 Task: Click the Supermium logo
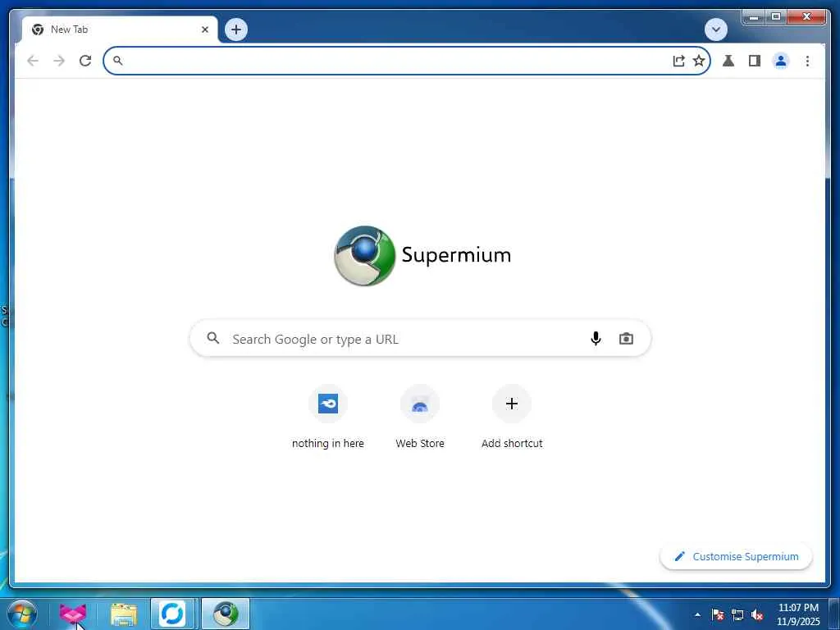[x=422, y=256]
